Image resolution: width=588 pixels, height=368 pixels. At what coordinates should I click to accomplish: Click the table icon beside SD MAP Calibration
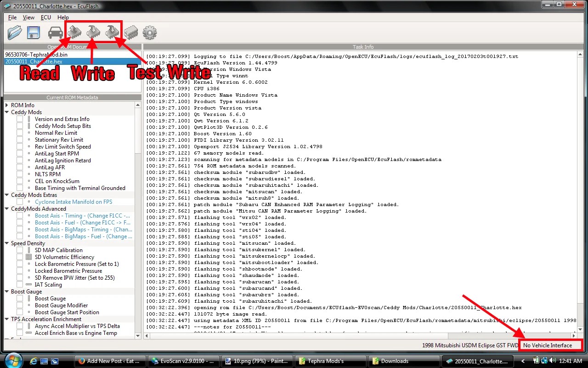click(29, 250)
